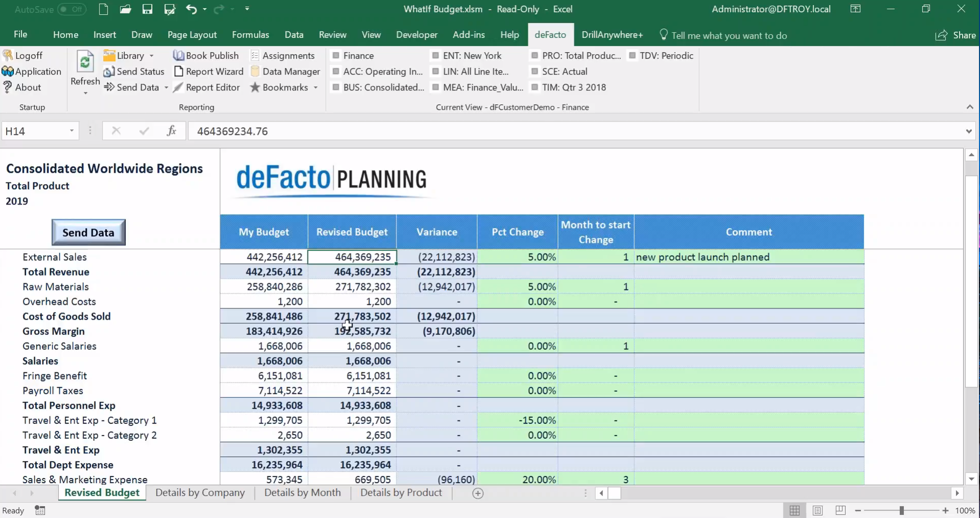This screenshot has width=980, height=518.
Task: Open the Application icon in Startup group
Action: [x=8, y=72]
